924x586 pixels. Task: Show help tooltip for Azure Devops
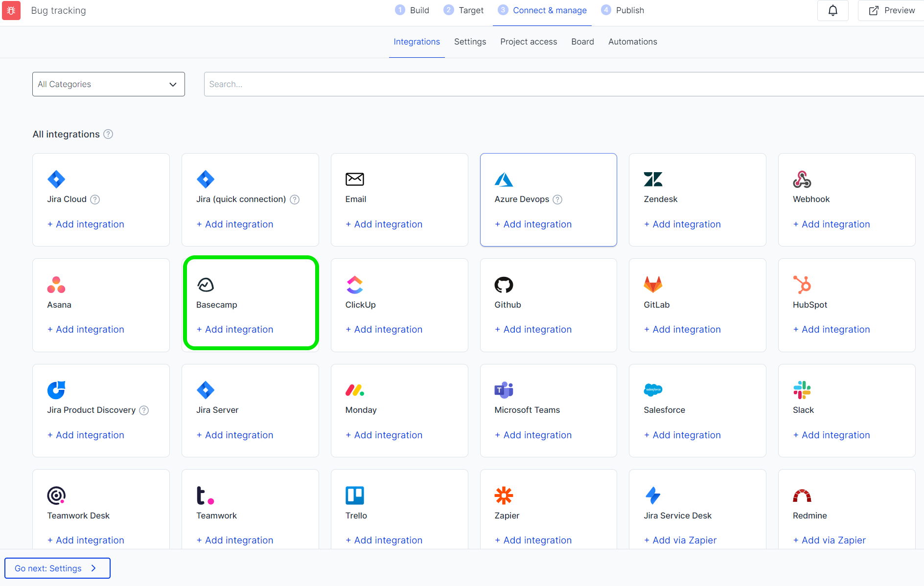pyautogui.click(x=557, y=200)
